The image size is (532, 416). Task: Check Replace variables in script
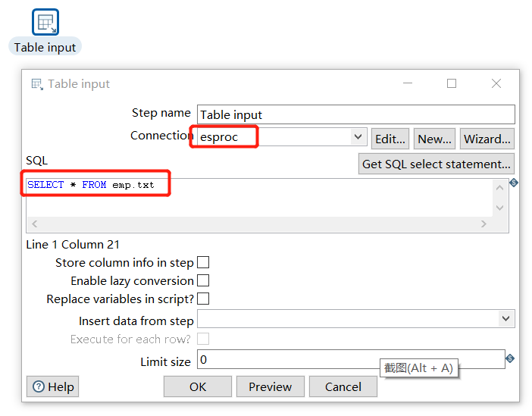[x=203, y=299]
